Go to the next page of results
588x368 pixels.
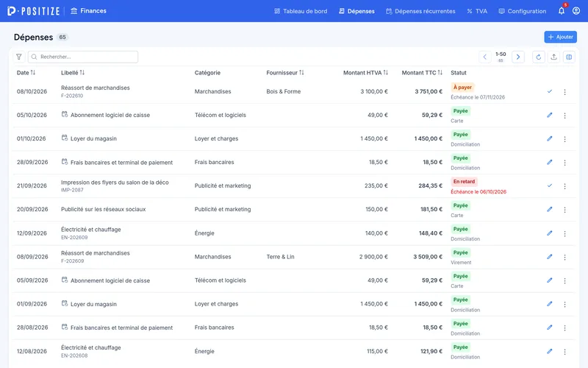tap(518, 57)
